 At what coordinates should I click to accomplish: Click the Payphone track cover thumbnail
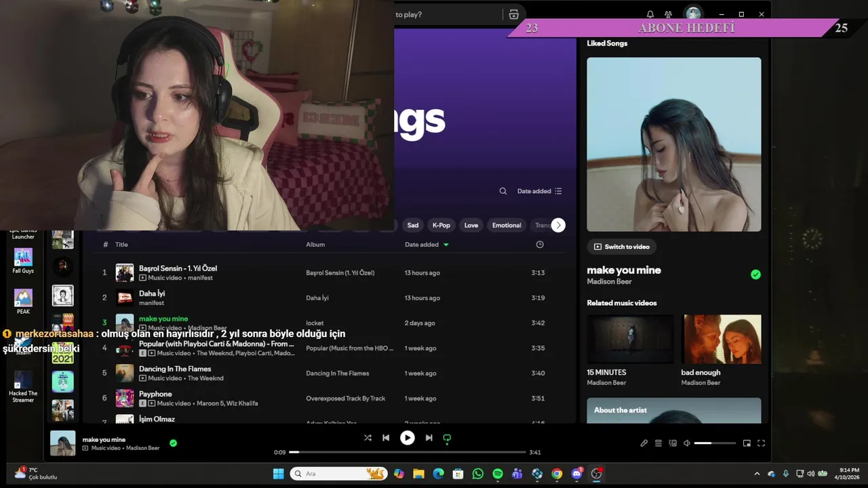coord(125,399)
